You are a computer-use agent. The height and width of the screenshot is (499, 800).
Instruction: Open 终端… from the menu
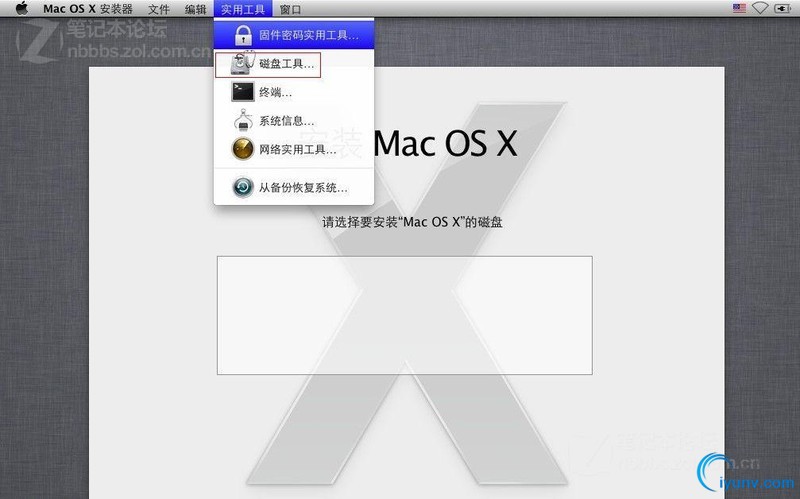[294, 92]
